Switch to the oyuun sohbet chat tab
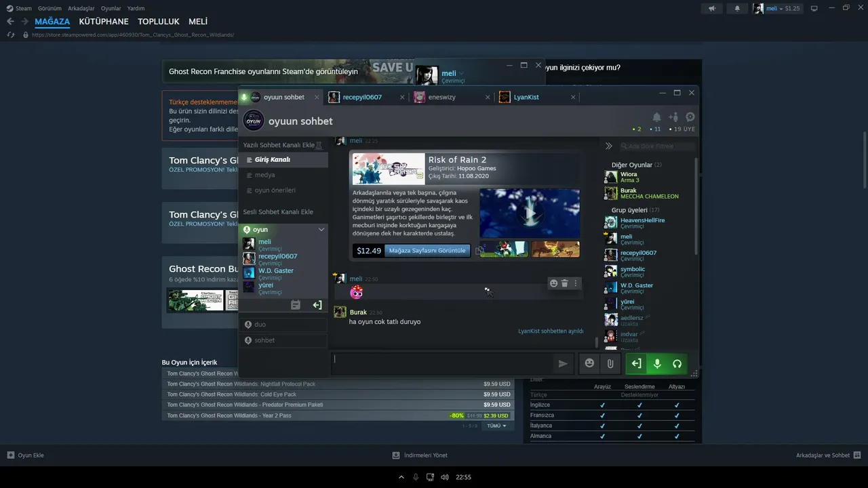This screenshot has width=868, height=488. (x=283, y=97)
